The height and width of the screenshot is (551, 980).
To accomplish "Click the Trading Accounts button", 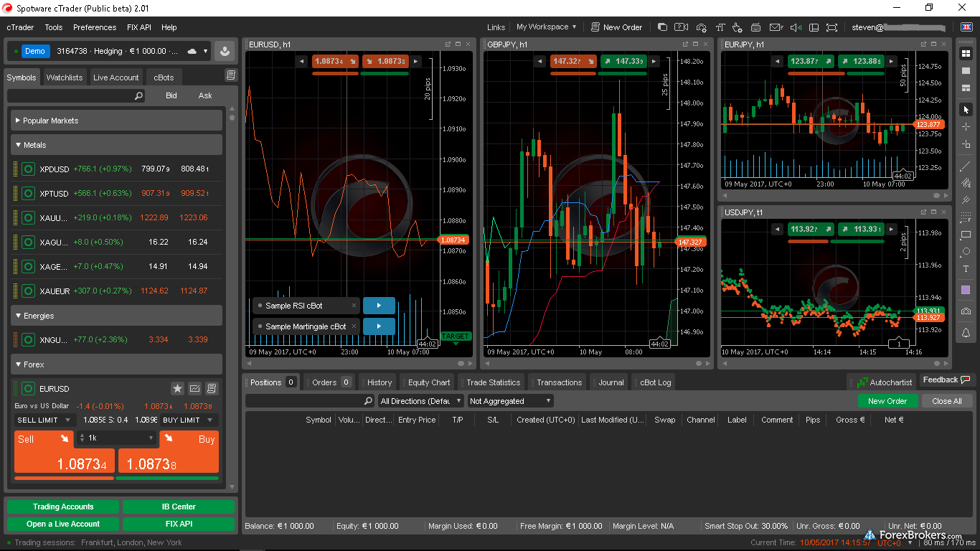I will tap(63, 507).
